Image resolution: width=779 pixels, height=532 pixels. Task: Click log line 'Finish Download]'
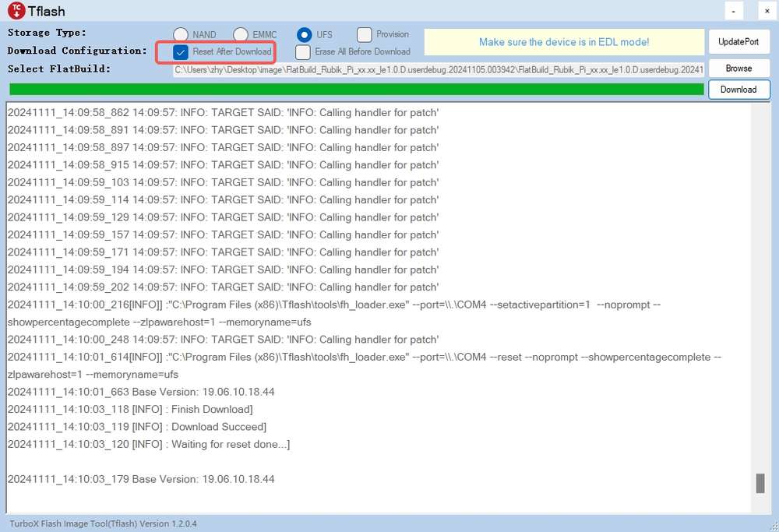point(130,409)
